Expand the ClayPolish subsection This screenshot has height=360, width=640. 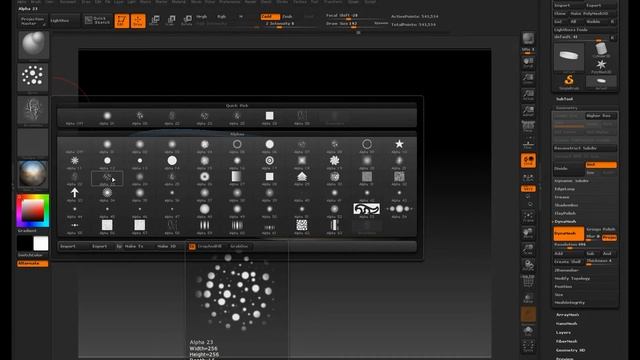pyautogui.click(x=565, y=213)
